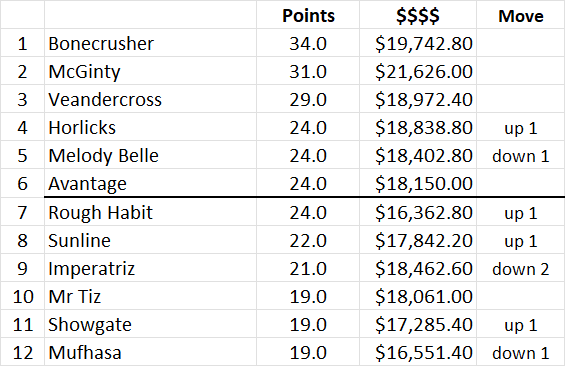565x366 pixels.
Task: Select Horlicks' 'up 1' move cell
Action: click(521, 127)
